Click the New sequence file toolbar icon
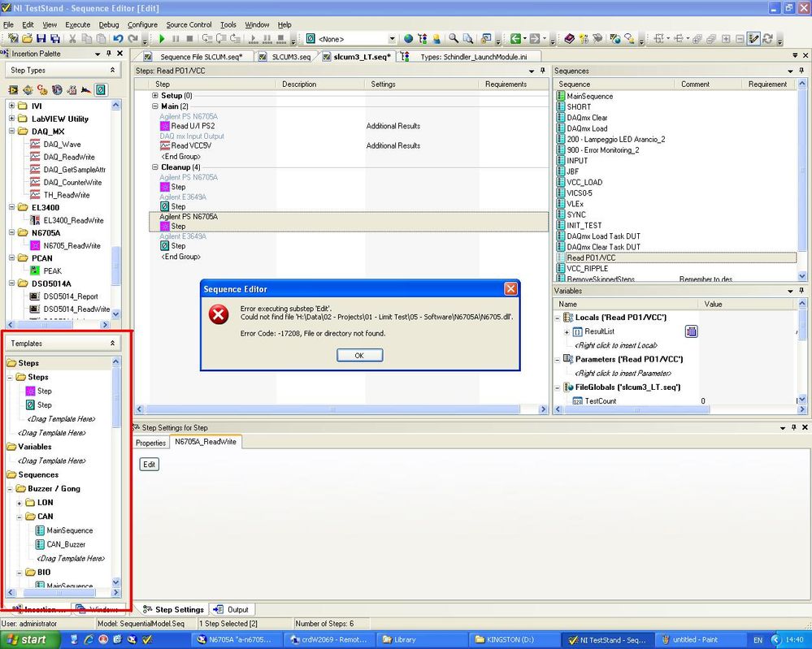This screenshot has width=812, height=649. [13, 39]
